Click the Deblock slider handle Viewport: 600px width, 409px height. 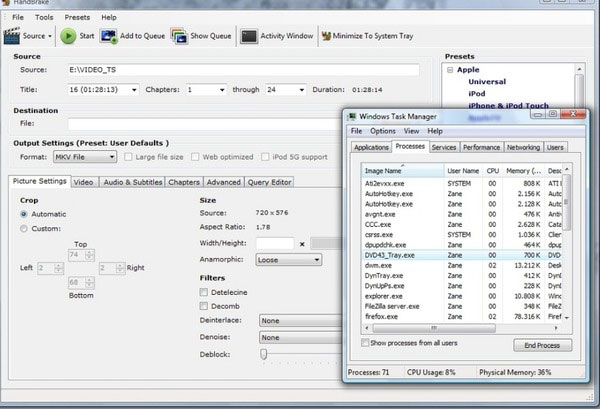(264, 353)
